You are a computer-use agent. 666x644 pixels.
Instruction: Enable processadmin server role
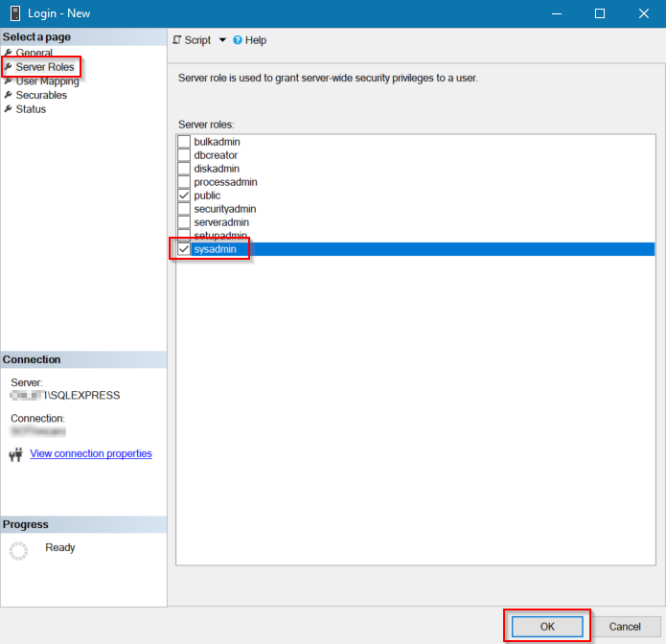[x=183, y=182]
